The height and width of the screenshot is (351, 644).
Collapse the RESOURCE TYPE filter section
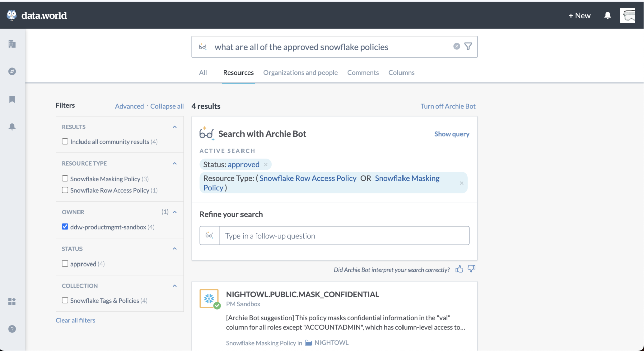pos(175,163)
